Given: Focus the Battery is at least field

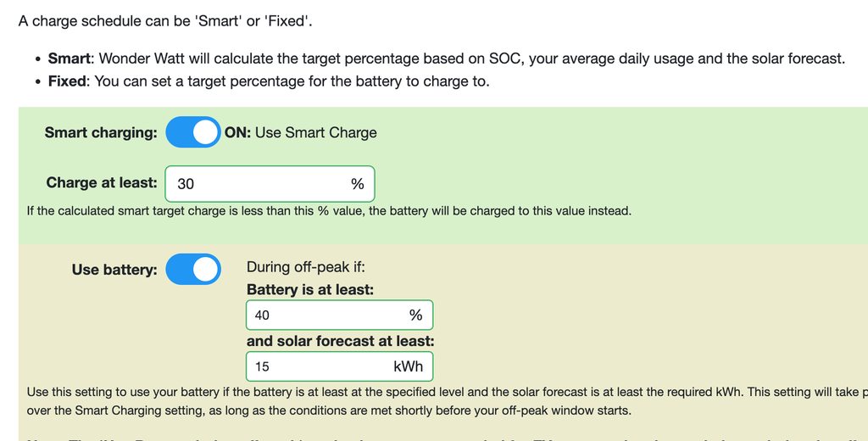Looking at the screenshot, I should coord(322,315).
